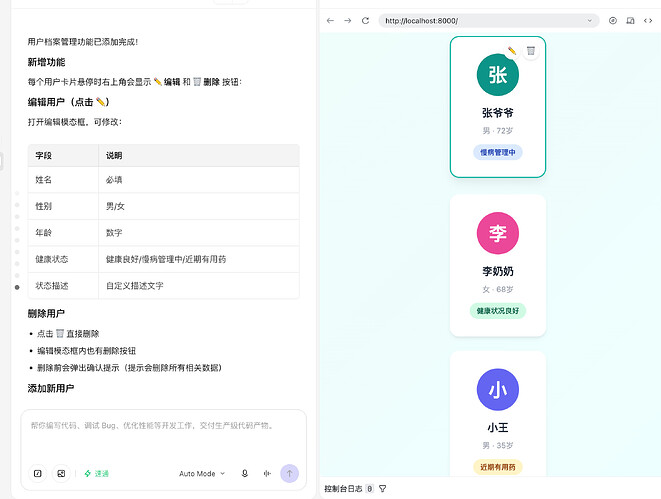661x499 pixels.
Task: Click the 必填 table cell
Action: point(199,180)
